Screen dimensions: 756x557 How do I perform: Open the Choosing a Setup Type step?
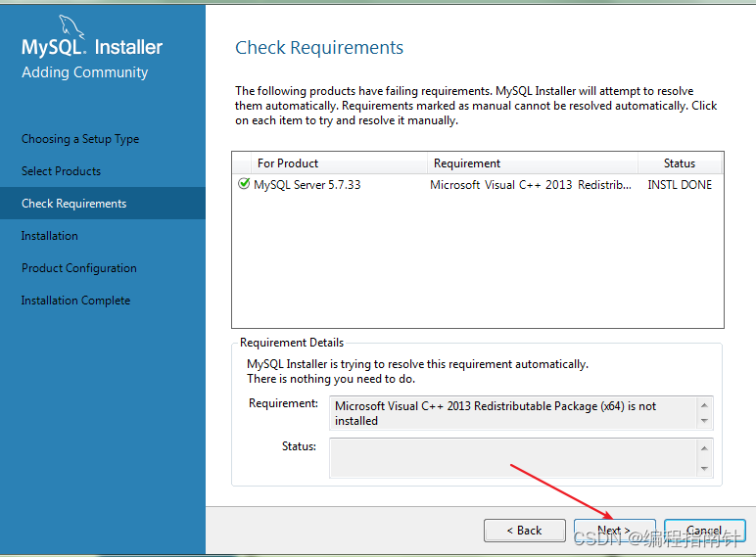pos(80,139)
